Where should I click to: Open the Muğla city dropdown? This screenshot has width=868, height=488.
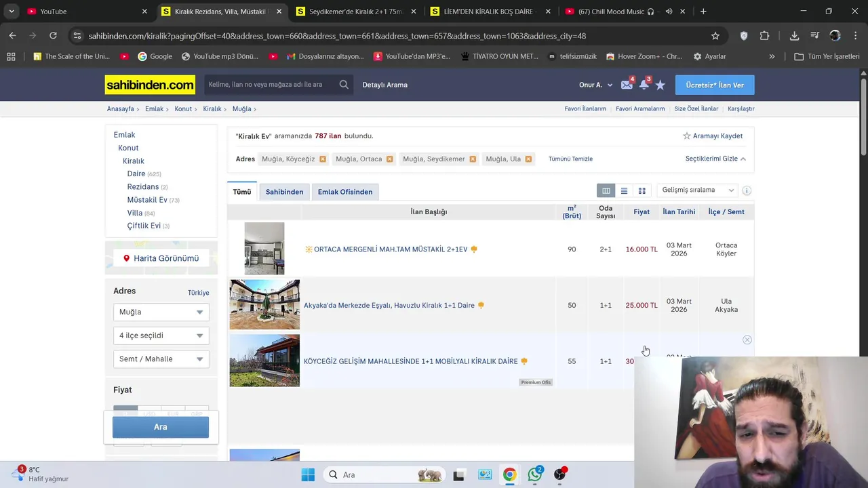click(161, 312)
